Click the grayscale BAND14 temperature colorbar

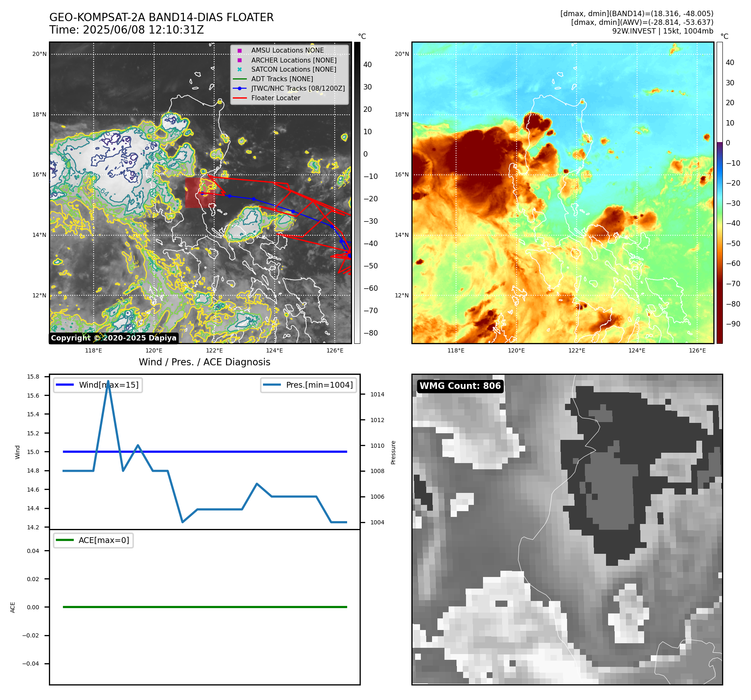(357, 193)
